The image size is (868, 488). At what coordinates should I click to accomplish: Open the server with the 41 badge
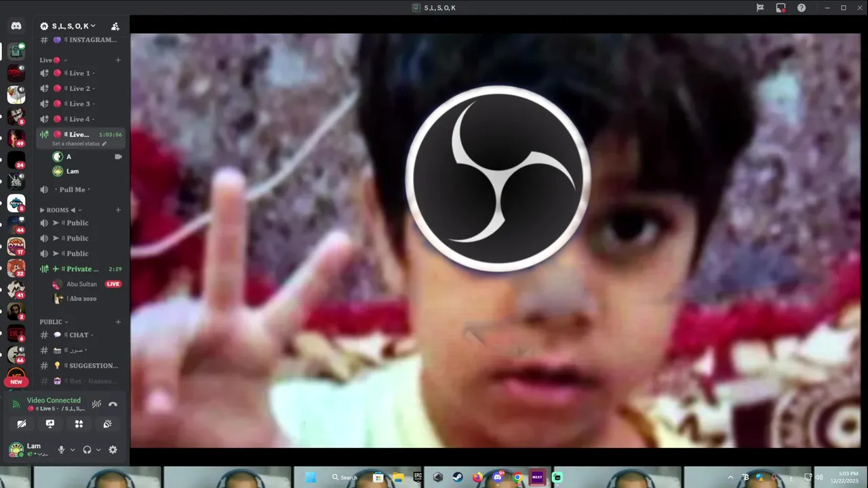tap(16, 290)
